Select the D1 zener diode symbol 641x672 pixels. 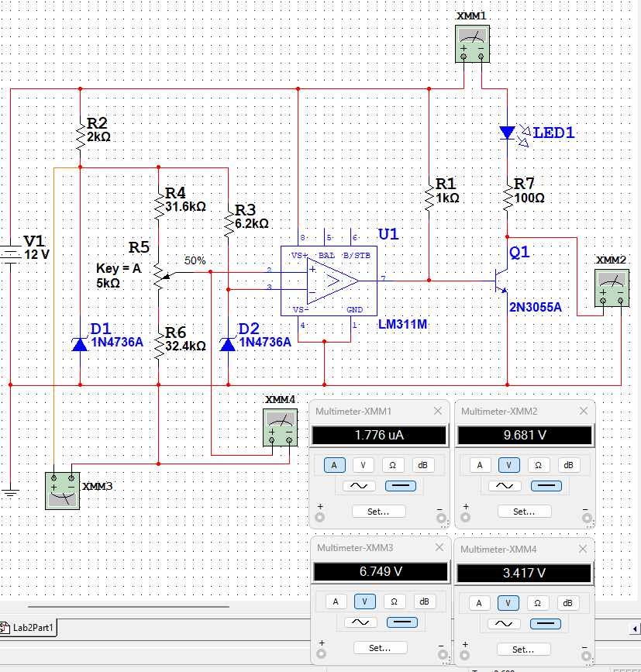[x=80, y=344]
